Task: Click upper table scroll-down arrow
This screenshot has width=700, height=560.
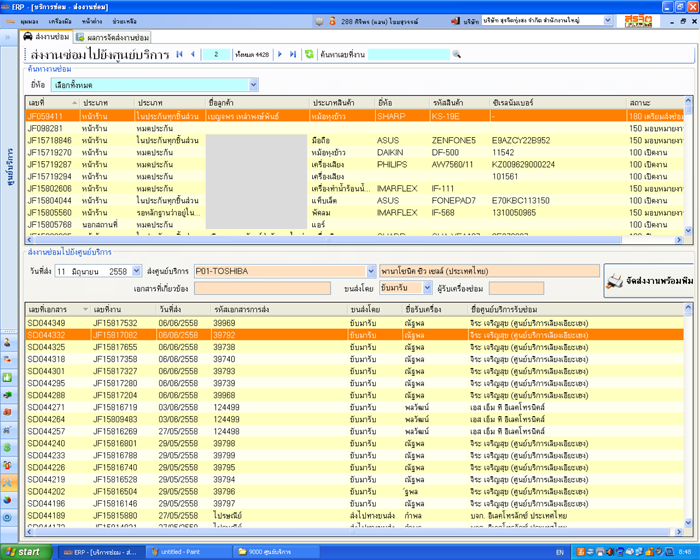Action: click(x=688, y=230)
